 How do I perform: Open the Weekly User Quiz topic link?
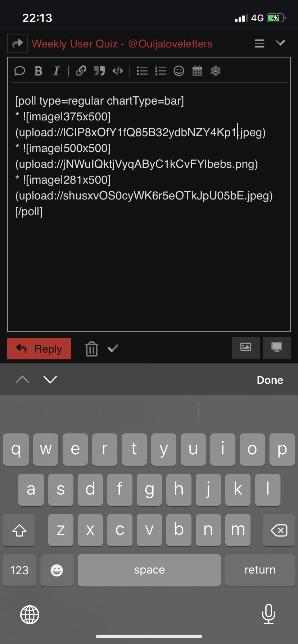pos(122,44)
